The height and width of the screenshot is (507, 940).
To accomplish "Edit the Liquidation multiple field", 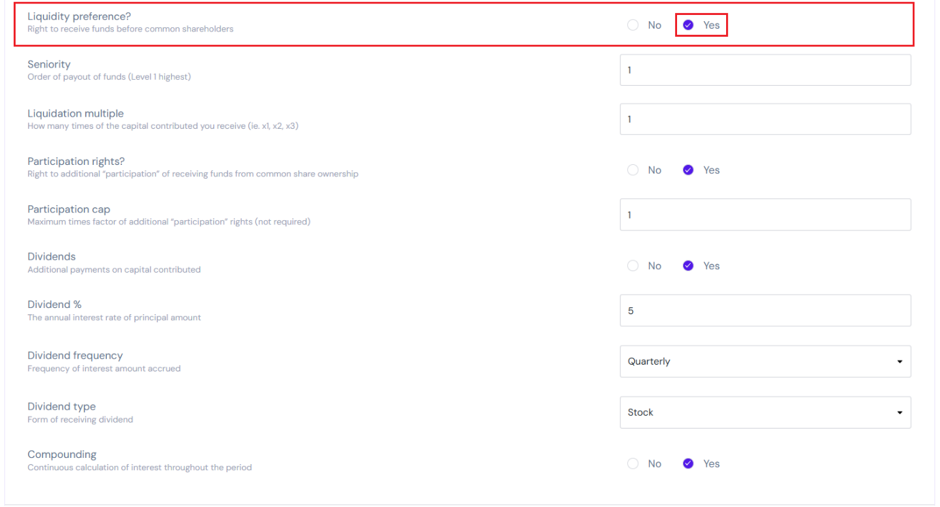I will pos(766,119).
